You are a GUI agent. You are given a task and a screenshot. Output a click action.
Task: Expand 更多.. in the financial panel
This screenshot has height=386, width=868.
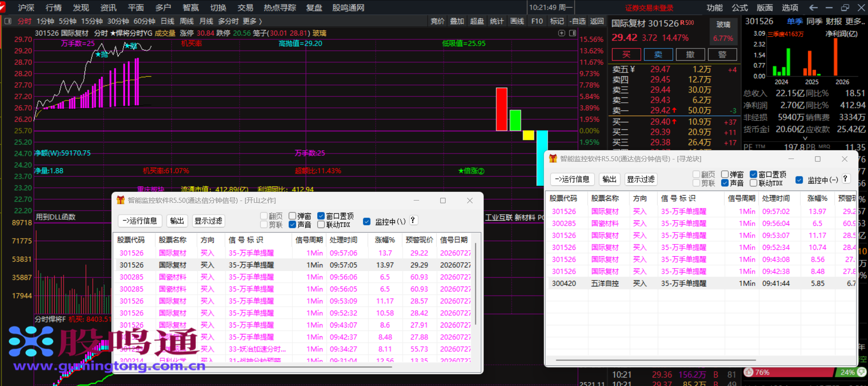tap(855, 21)
